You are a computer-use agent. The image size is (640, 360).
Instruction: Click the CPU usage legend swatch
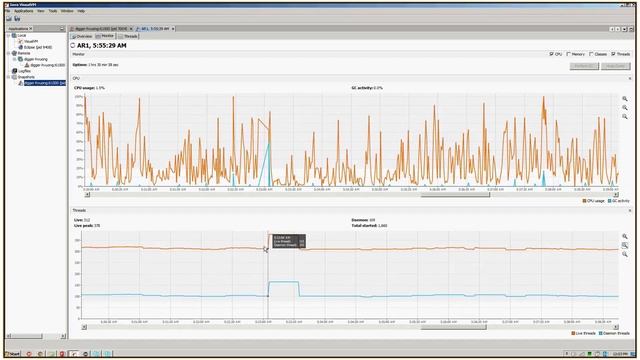coord(584,201)
